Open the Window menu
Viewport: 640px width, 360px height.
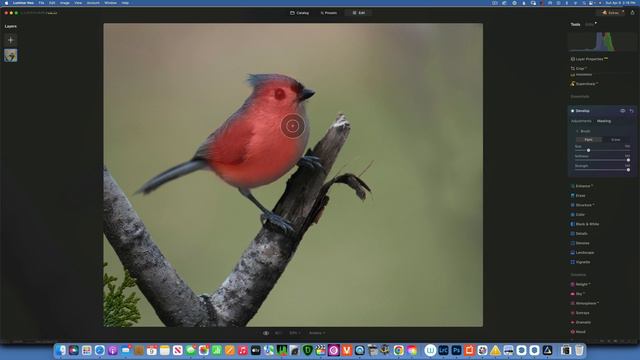tap(110, 3)
